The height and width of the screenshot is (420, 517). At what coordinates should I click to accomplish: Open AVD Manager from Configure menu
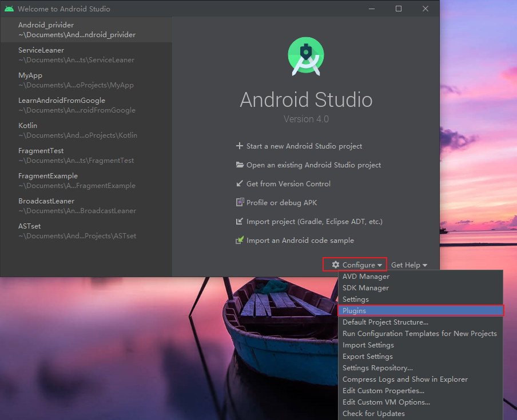tap(421, 277)
